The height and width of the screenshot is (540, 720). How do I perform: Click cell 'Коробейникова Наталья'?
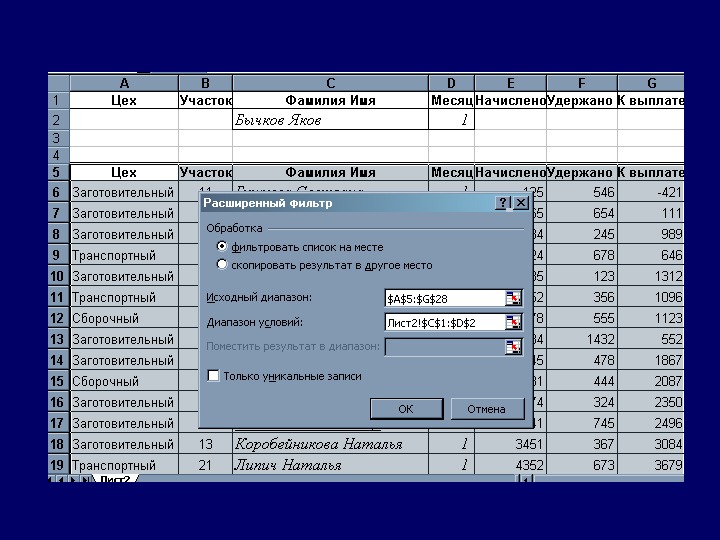[x=331, y=444]
